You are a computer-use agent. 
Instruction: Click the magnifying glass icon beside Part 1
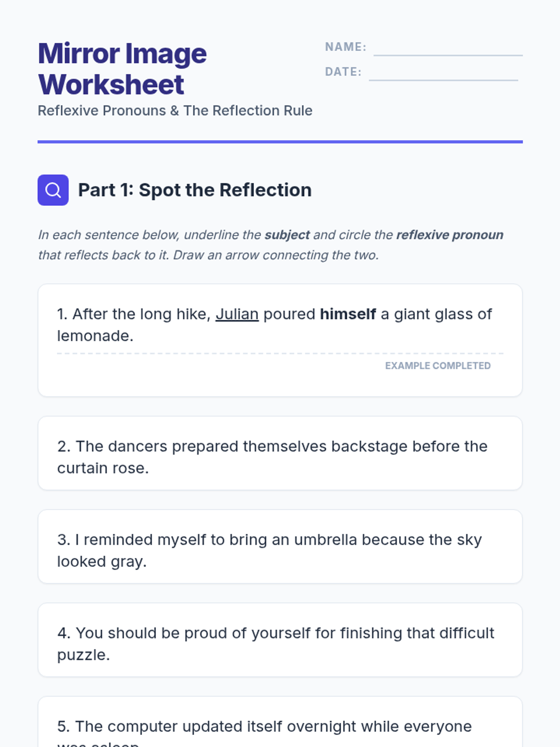tap(53, 190)
